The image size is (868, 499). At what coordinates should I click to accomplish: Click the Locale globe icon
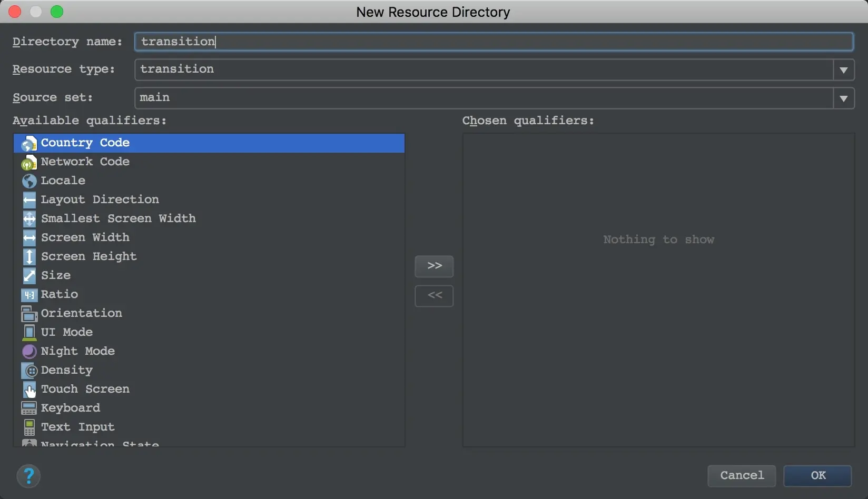(29, 181)
